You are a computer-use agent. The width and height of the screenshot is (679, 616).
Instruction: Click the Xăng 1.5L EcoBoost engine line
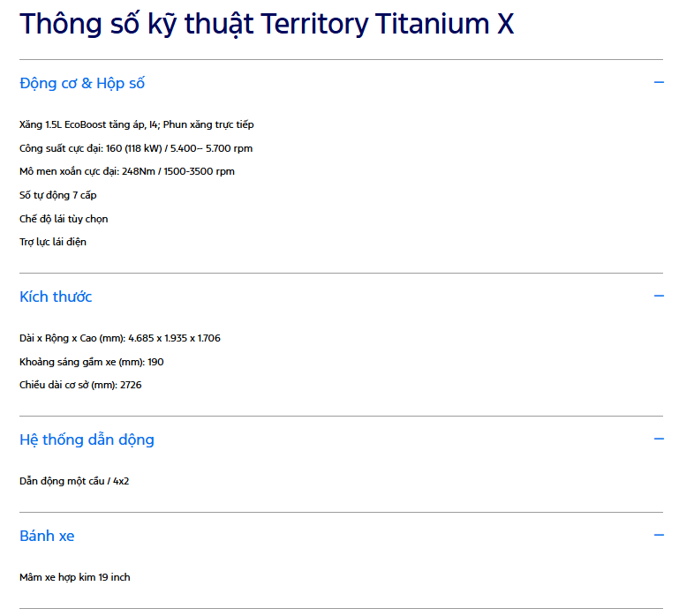(x=136, y=124)
